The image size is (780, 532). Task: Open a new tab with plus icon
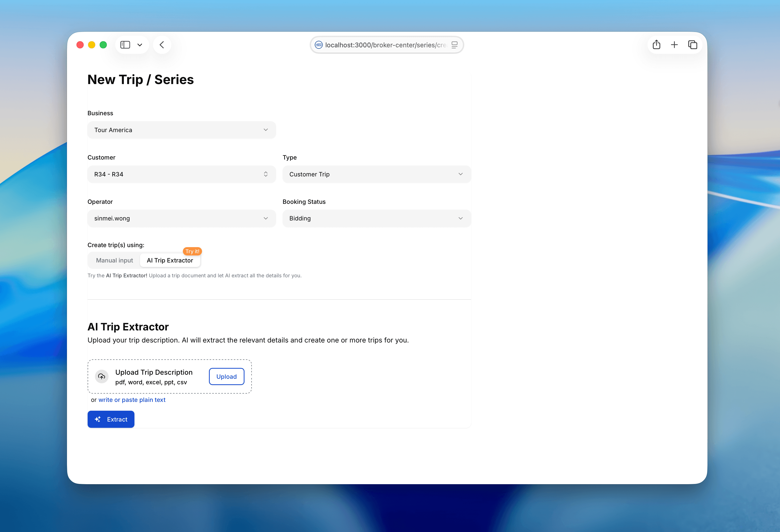(x=674, y=45)
